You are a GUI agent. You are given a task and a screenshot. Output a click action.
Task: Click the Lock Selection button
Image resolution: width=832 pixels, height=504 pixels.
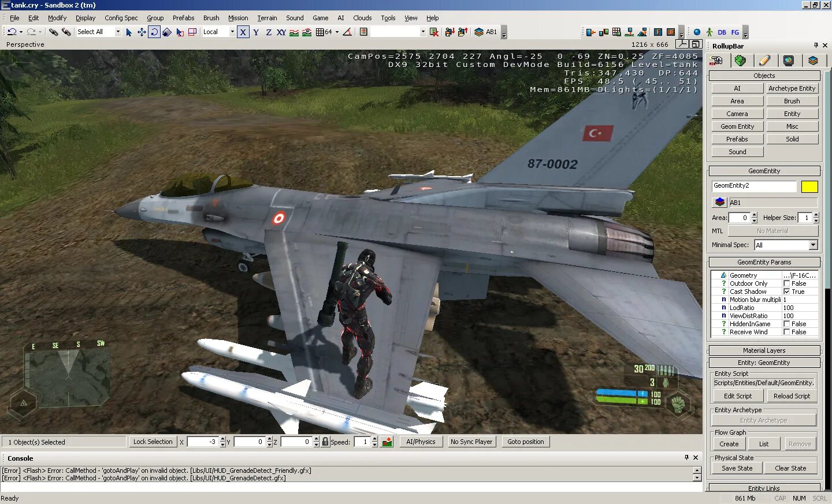[x=153, y=442]
